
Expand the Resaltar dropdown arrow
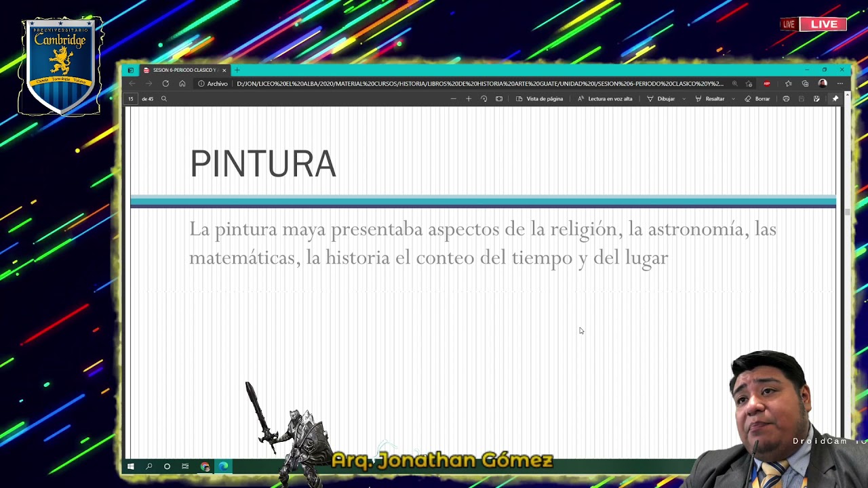coord(733,99)
